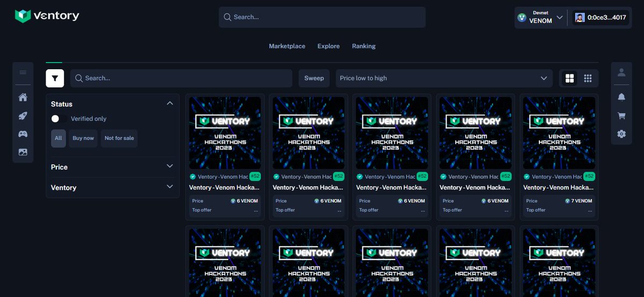Image resolution: width=644 pixels, height=297 pixels.
Task: Toggle the filter funnel button
Action: click(55, 78)
